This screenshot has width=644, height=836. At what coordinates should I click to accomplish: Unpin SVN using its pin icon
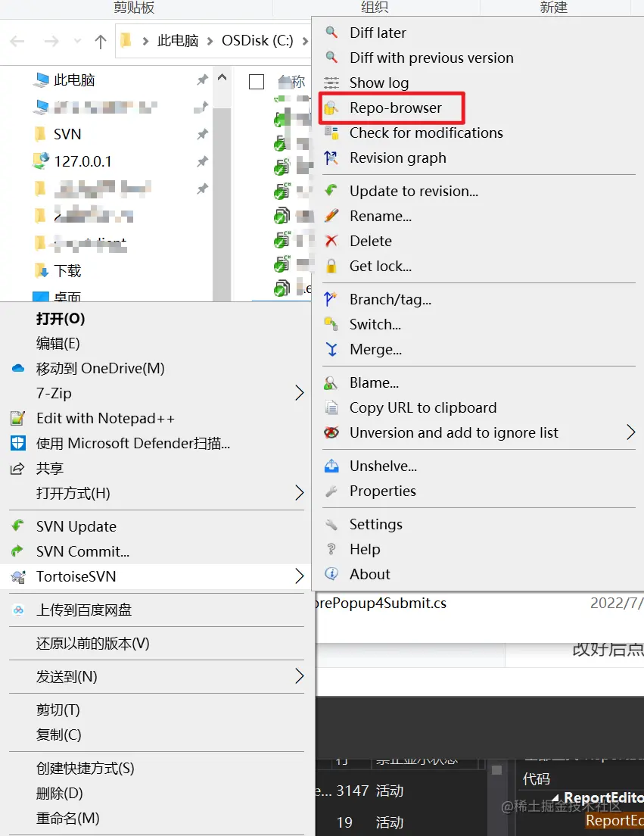click(202, 134)
